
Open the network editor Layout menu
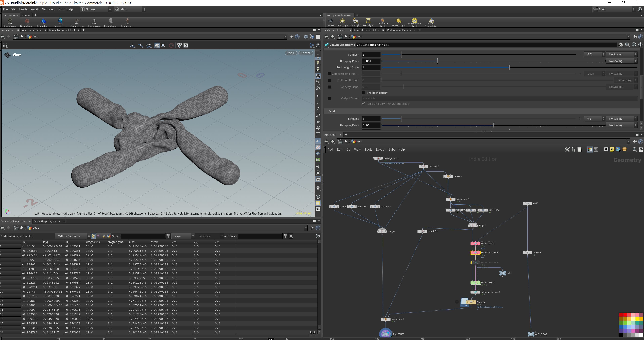[380, 150]
